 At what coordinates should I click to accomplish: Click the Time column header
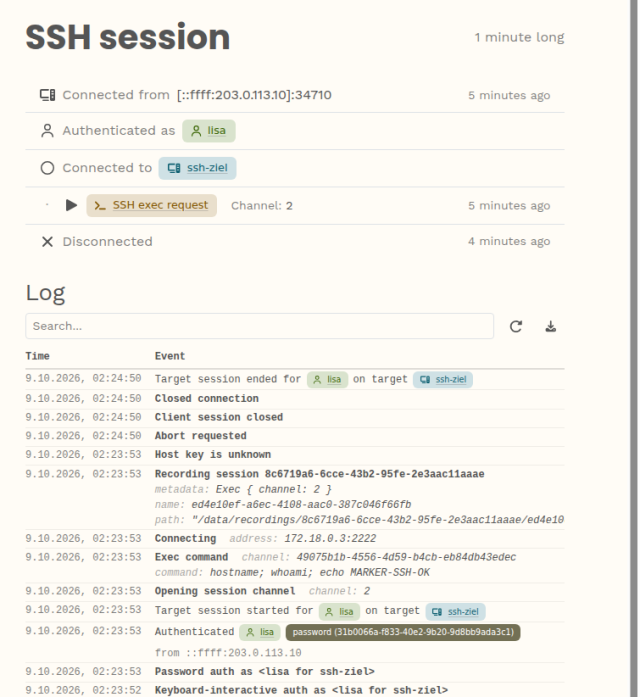(37, 356)
